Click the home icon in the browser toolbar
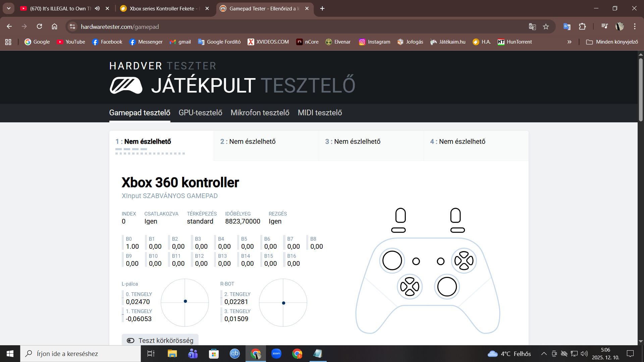Image resolution: width=644 pixels, height=362 pixels. [54, 26]
